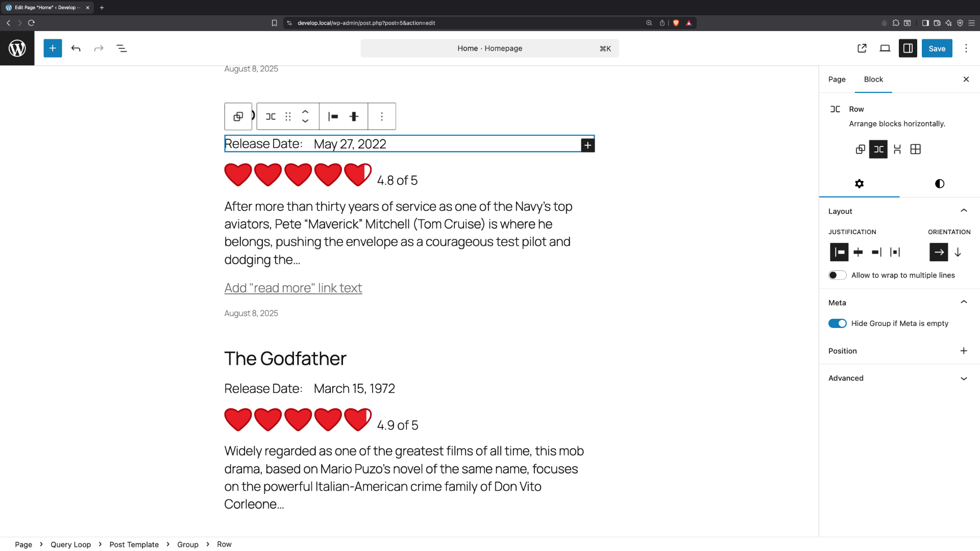The width and height of the screenshot is (980, 551).
Task: Justify items right
Action: [x=876, y=252]
